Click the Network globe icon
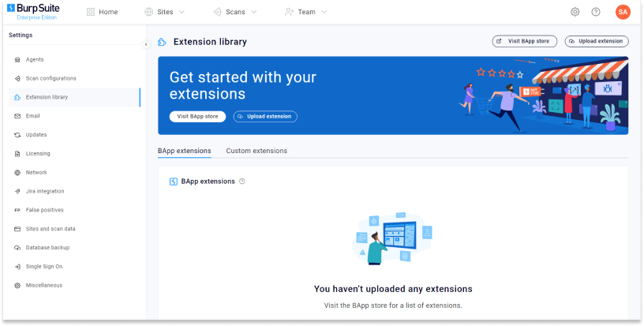The image size is (644, 326). point(17,173)
